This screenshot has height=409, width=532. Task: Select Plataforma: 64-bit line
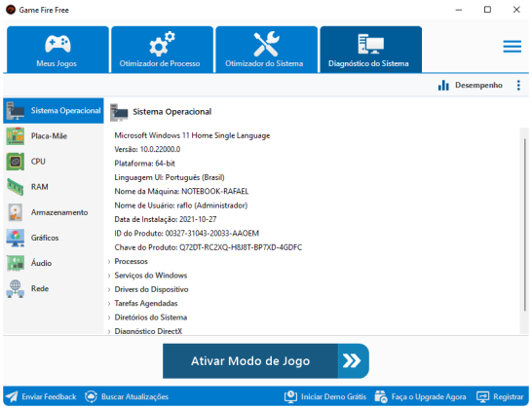[x=145, y=164]
